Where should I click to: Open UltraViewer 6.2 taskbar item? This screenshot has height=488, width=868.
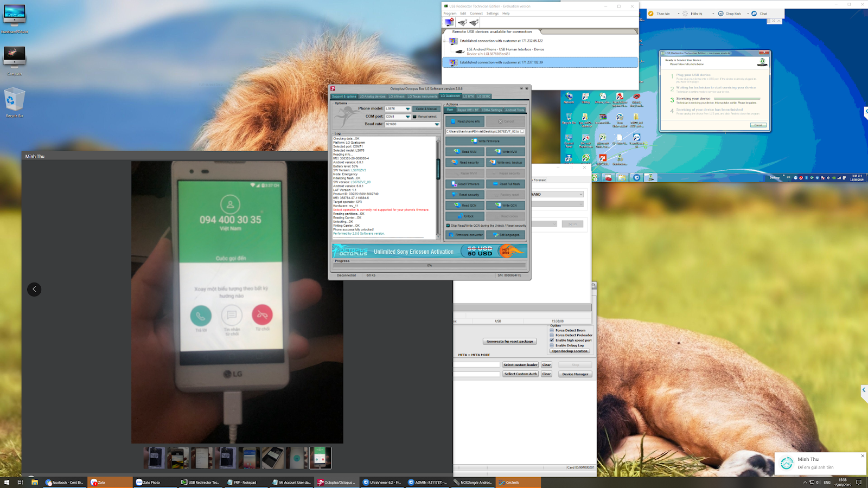coord(382,482)
